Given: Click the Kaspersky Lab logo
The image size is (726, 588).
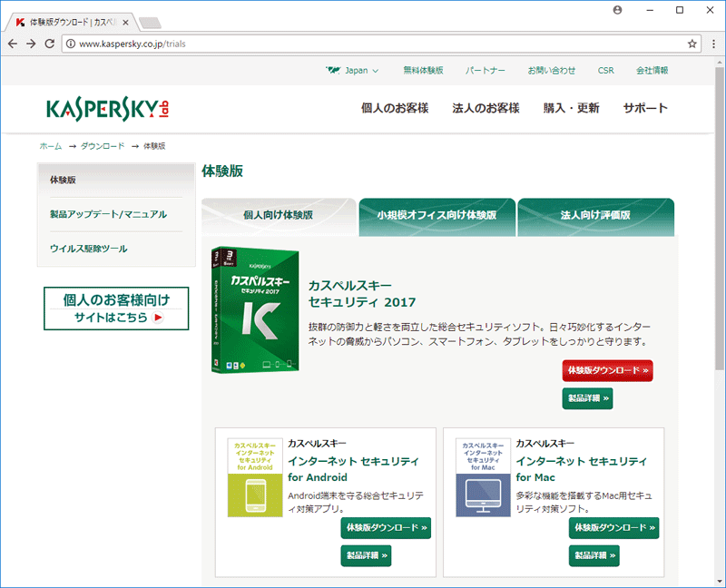Looking at the screenshot, I should 107,110.
